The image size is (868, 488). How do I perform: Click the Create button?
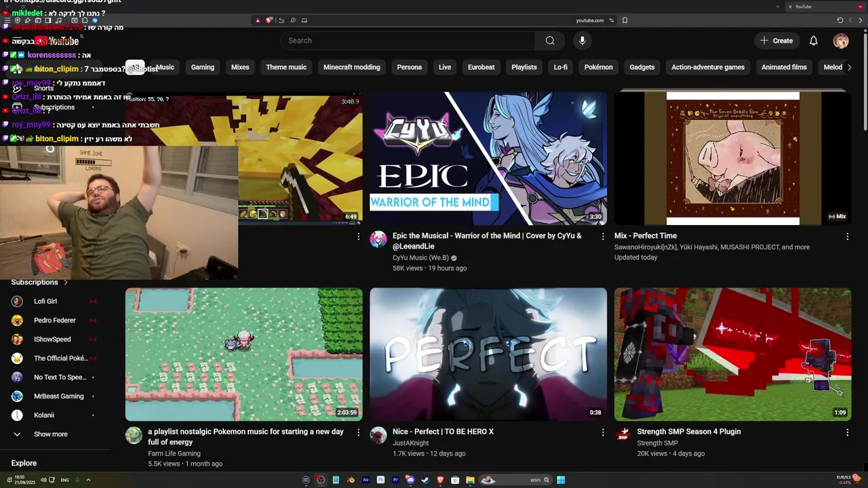point(776,41)
